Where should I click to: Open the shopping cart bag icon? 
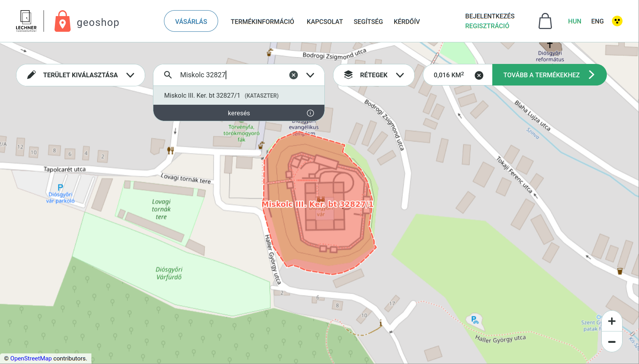coord(545,21)
